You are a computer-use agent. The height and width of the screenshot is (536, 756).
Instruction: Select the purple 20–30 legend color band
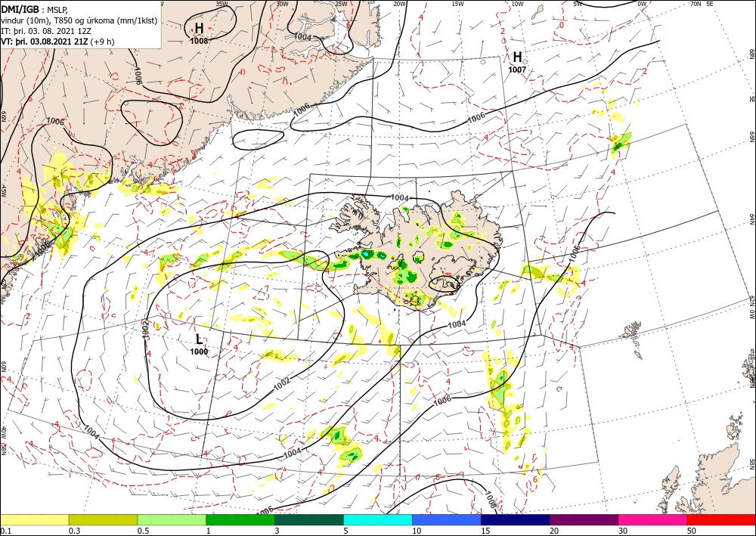click(x=584, y=519)
